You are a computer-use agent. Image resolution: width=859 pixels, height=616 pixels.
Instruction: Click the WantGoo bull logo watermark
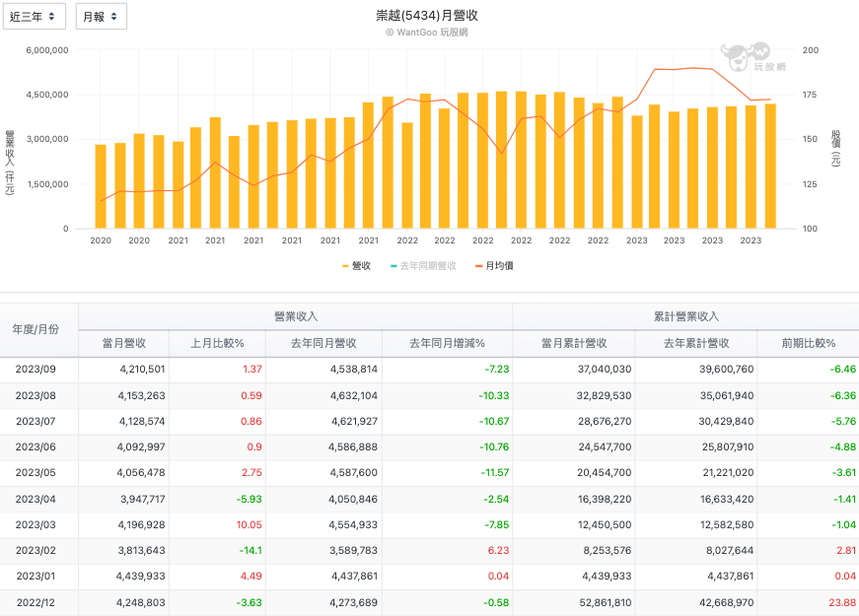(x=738, y=56)
